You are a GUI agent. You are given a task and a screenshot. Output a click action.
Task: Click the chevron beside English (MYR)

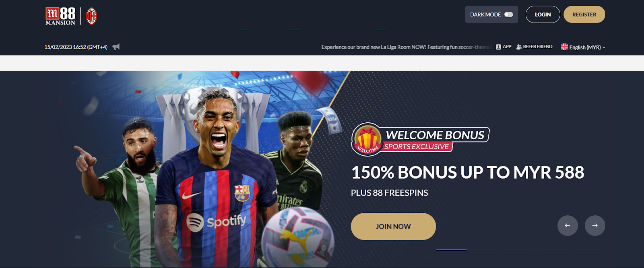tap(604, 47)
